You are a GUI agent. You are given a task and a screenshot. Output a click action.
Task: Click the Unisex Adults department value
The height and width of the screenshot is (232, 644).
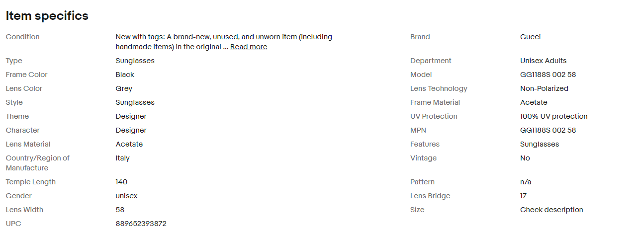click(543, 61)
